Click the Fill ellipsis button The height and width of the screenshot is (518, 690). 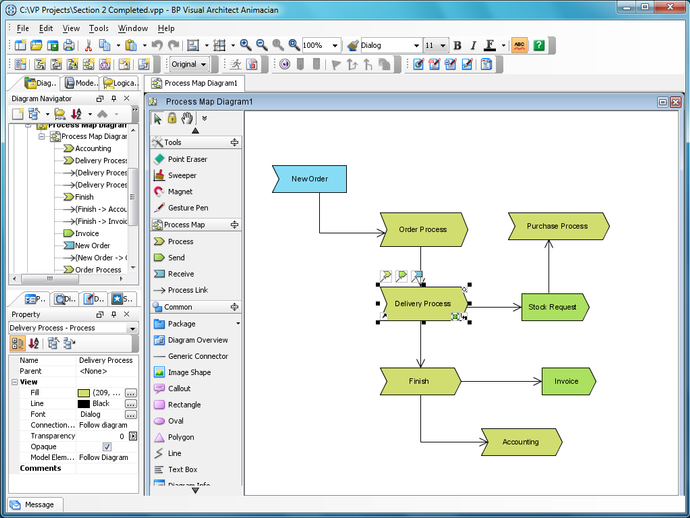click(131, 393)
